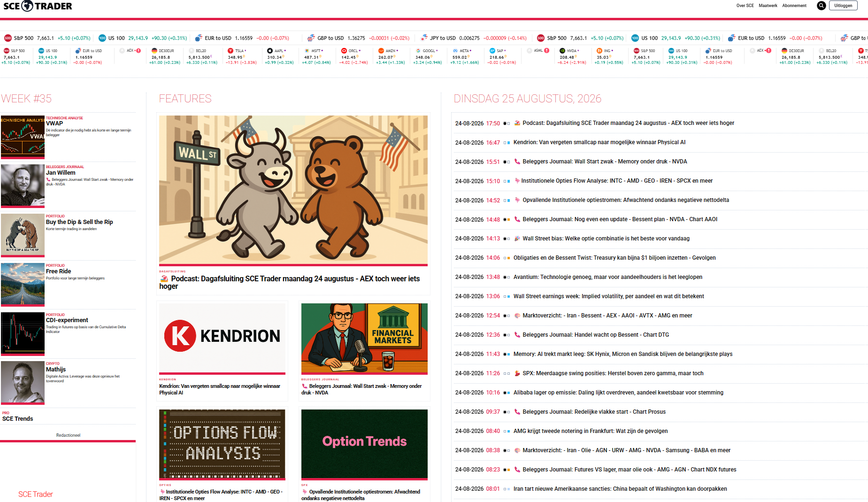Click the icon in the 11:26 SPX news row
This screenshot has height=502, width=868.
(517, 373)
